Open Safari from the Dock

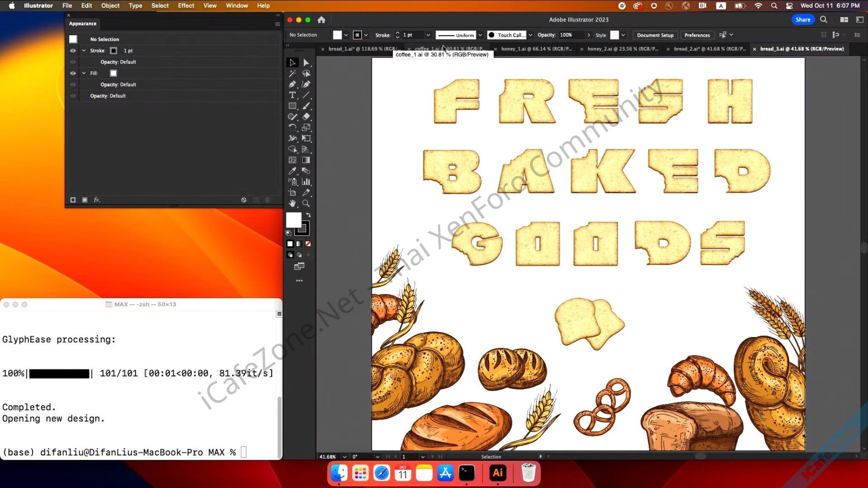tap(381, 473)
